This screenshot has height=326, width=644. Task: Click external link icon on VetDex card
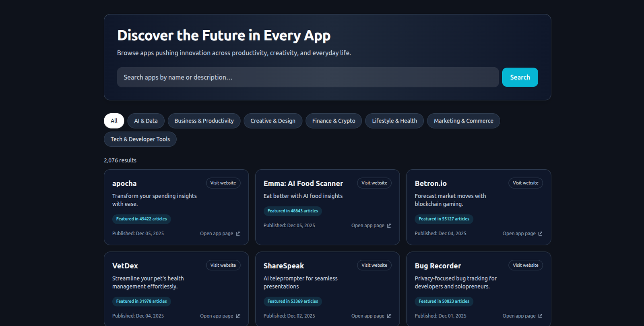pos(238,316)
